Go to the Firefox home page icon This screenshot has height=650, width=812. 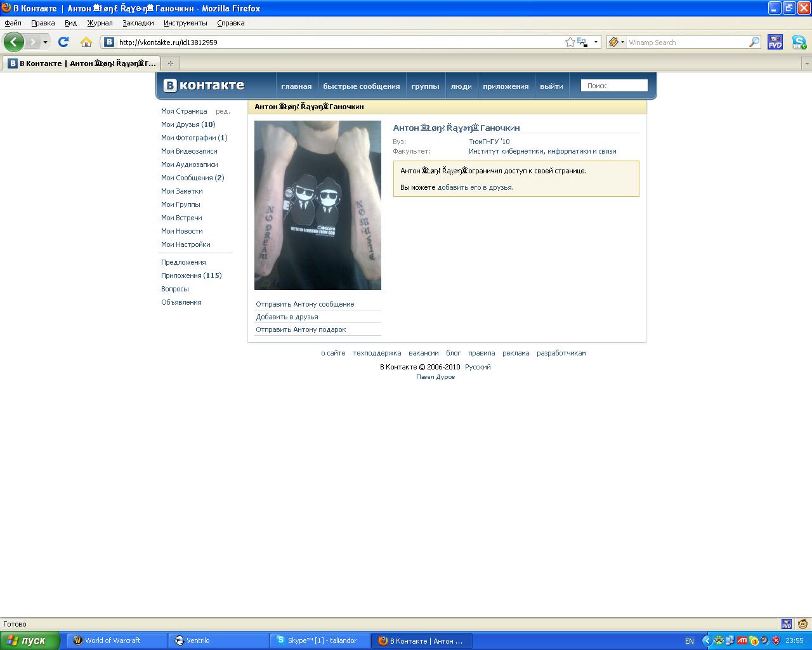[x=86, y=42]
